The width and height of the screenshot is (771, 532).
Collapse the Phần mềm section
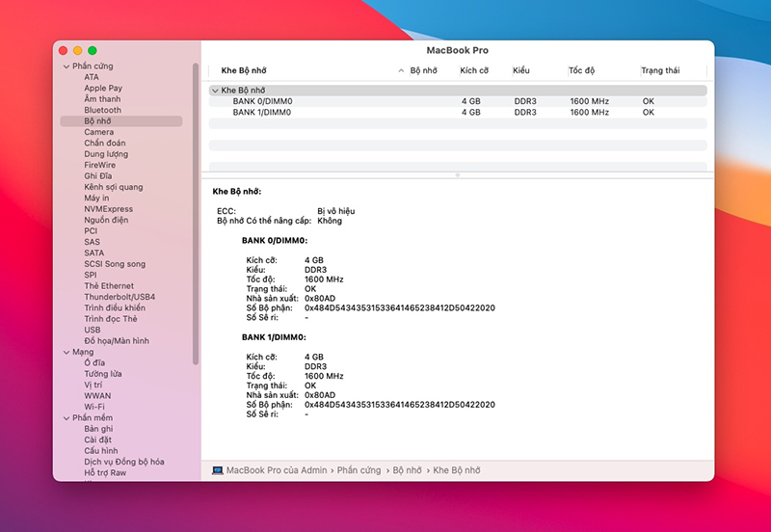[x=66, y=418]
